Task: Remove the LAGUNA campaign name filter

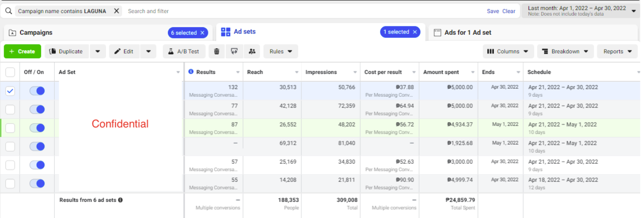Action: click(116, 11)
